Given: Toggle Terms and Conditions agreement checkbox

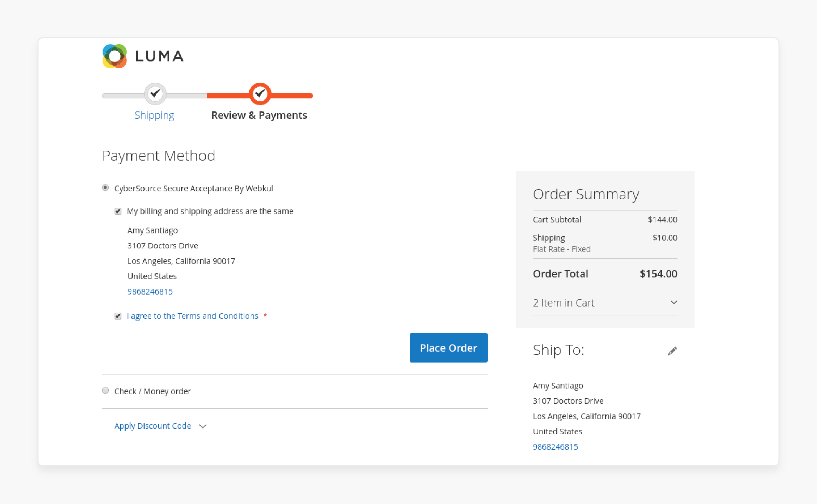Looking at the screenshot, I should (x=118, y=316).
